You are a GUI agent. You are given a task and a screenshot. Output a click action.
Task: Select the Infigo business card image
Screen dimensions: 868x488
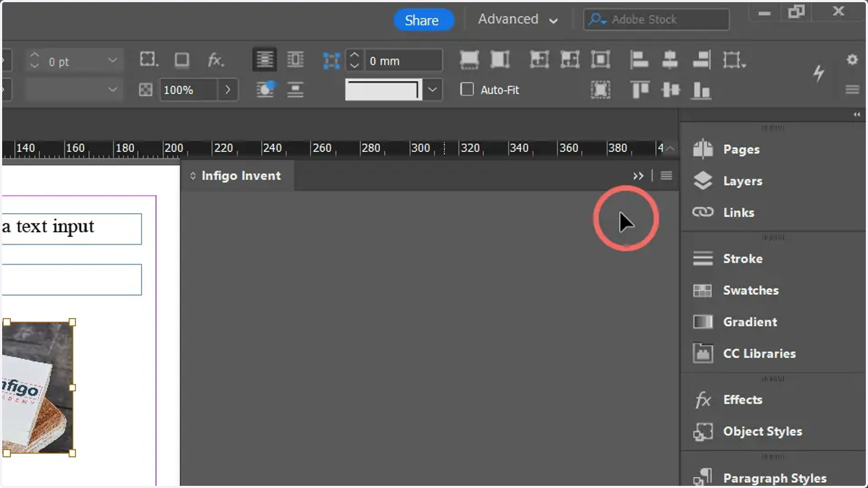coord(37,388)
